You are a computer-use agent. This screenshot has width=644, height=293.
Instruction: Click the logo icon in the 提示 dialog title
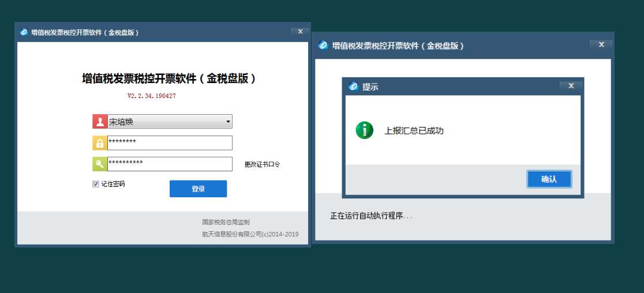point(353,87)
